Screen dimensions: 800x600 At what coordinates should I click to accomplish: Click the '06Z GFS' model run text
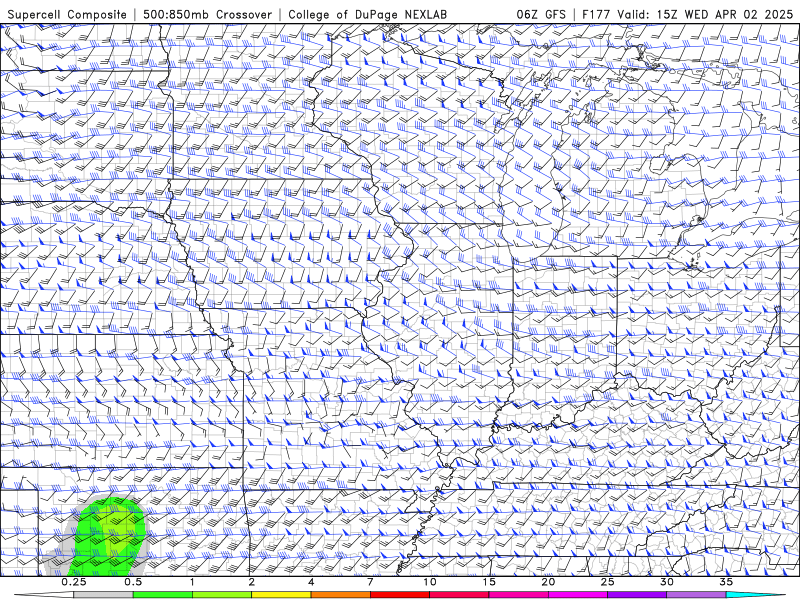[541, 14]
